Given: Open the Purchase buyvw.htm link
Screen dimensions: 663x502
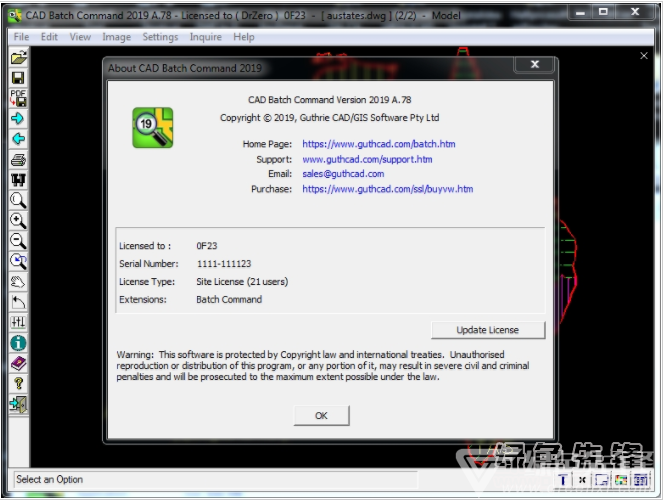Looking at the screenshot, I should tap(387, 189).
